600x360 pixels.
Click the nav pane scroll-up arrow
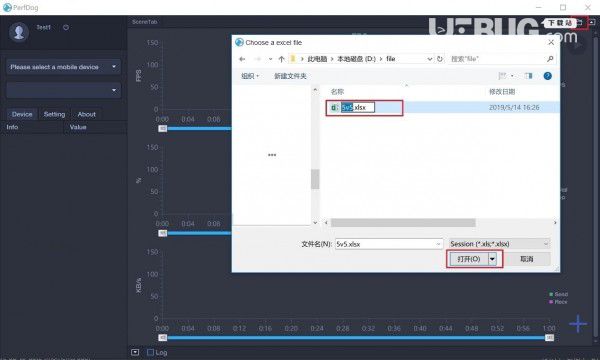click(315, 90)
